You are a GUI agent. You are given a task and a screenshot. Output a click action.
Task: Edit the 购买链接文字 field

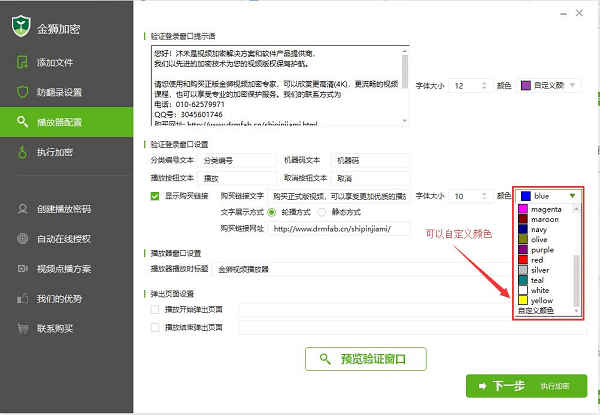pyautogui.click(x=339, y=196)
